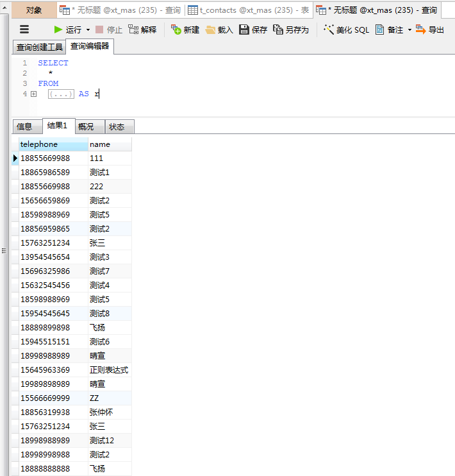Select the active 无标题 @xt_mas query tab

(376, 10)
